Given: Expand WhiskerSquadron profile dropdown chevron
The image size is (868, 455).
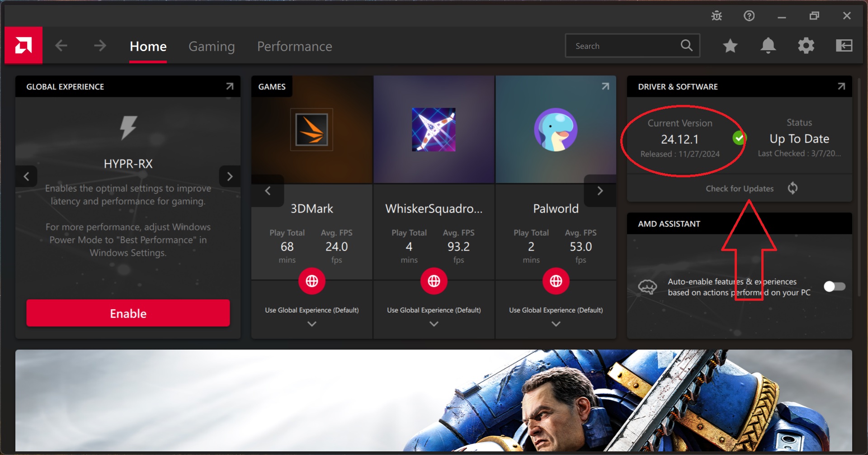Looking at the screenshot, I should (434, 324).
